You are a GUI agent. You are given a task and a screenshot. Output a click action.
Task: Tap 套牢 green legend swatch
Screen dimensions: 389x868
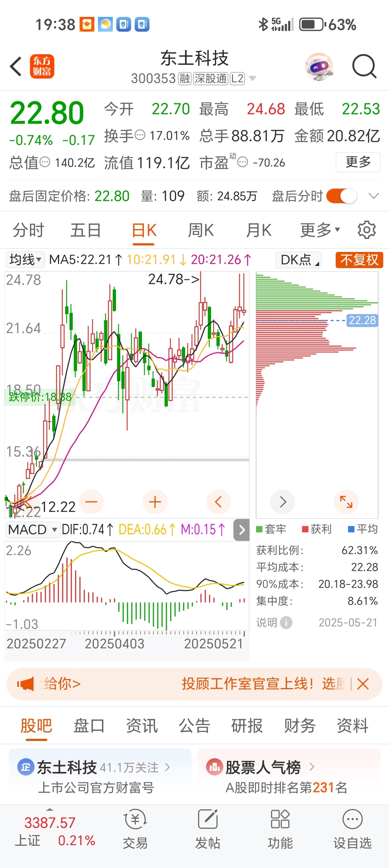click(x=259, y=529)
